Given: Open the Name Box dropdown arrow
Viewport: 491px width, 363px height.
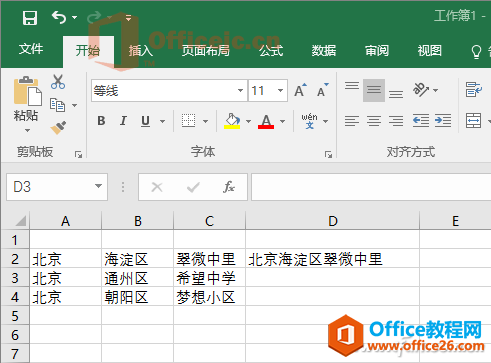Looking at the screenshot, I should click(x=98, y=186).
